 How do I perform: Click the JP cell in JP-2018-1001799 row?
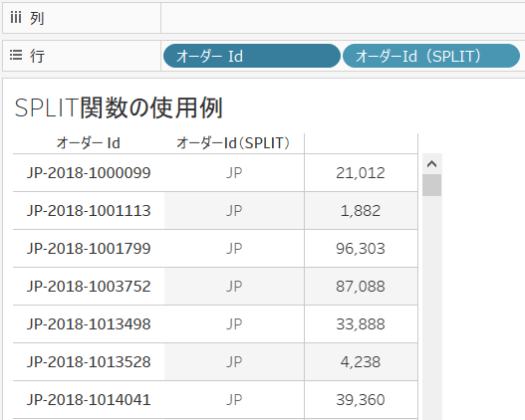click(x=234, y=249)
